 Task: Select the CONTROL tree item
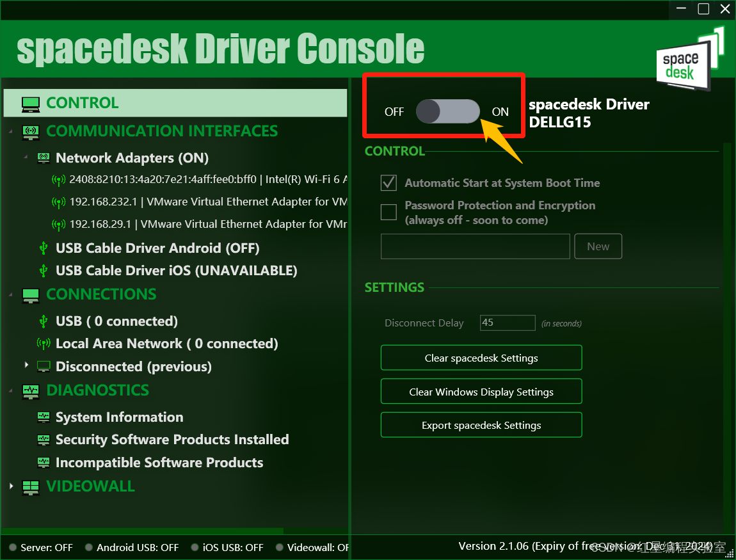(x=175, y=103)
